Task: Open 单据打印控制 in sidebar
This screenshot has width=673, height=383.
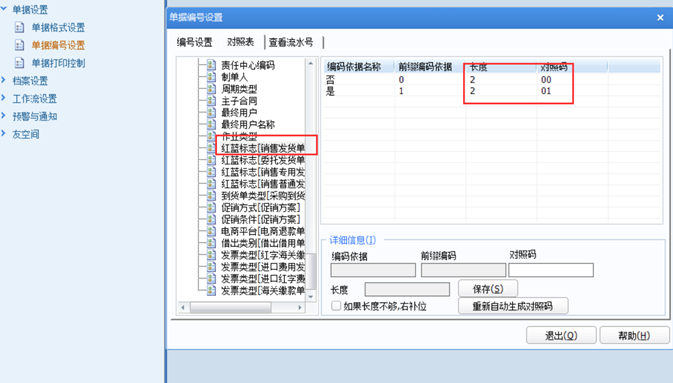Action: pyautogui.click(x=58, y=64)
